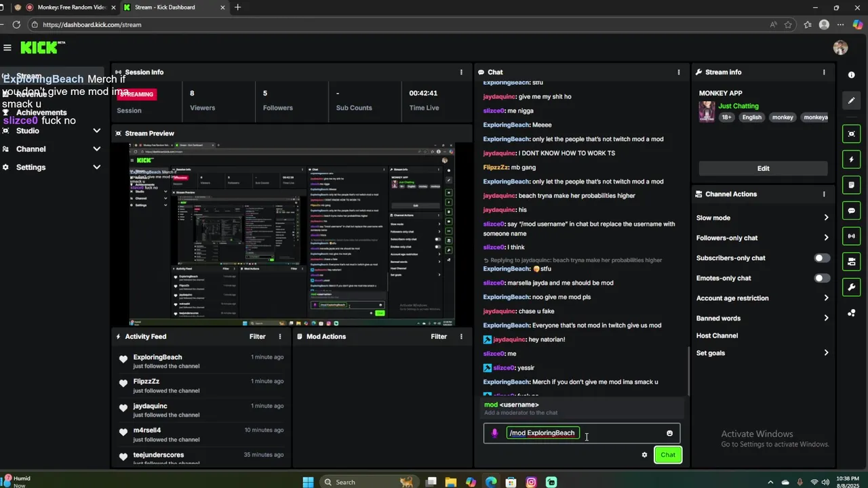Image resolution: width=868 pixels, height=488 pixels.
Task: Open Achievements in the left sidebar
Action: pyautogui.click(x=41, y=113)
